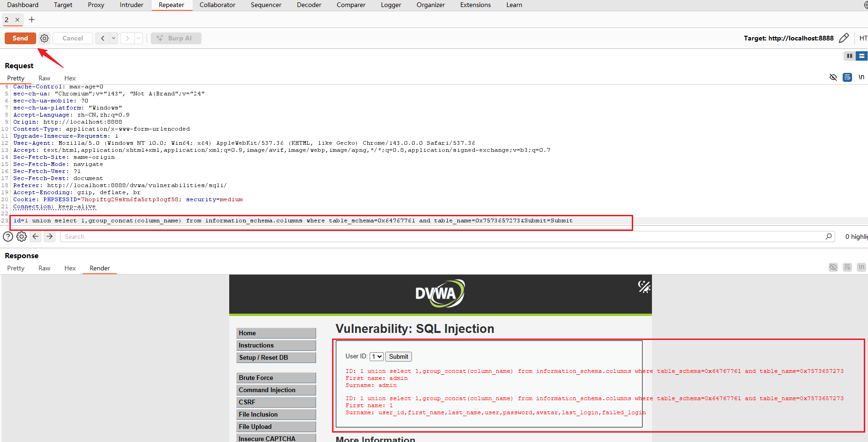Click DVWA Home menu link
The image size is (868, 442).
pyautogui.click(x=276, y=333)
